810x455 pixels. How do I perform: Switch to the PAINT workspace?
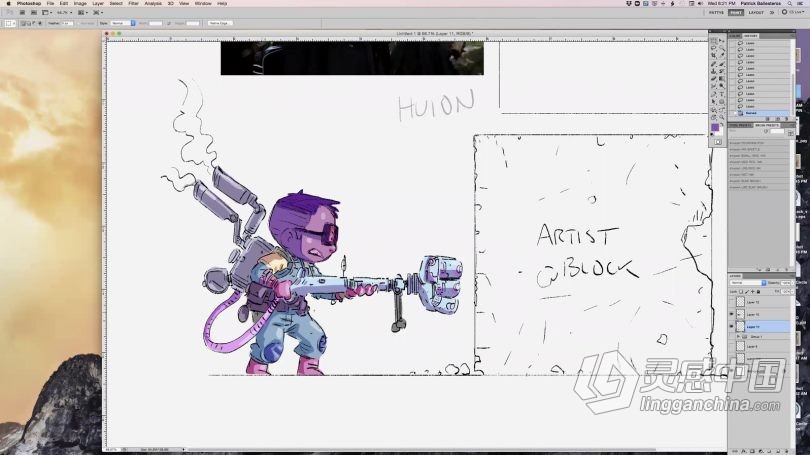pos(736,12)
